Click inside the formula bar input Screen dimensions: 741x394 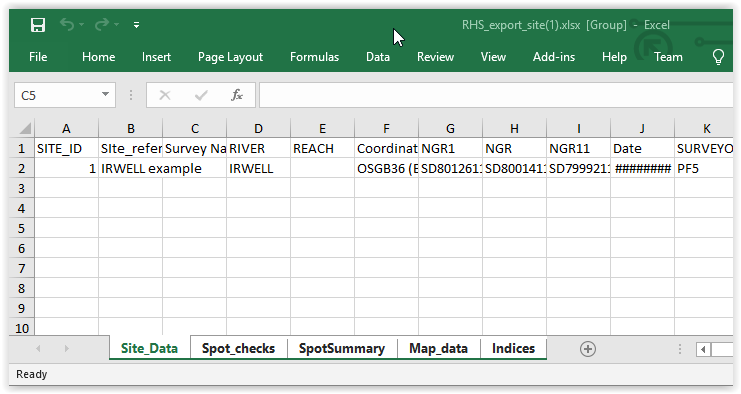496,95
